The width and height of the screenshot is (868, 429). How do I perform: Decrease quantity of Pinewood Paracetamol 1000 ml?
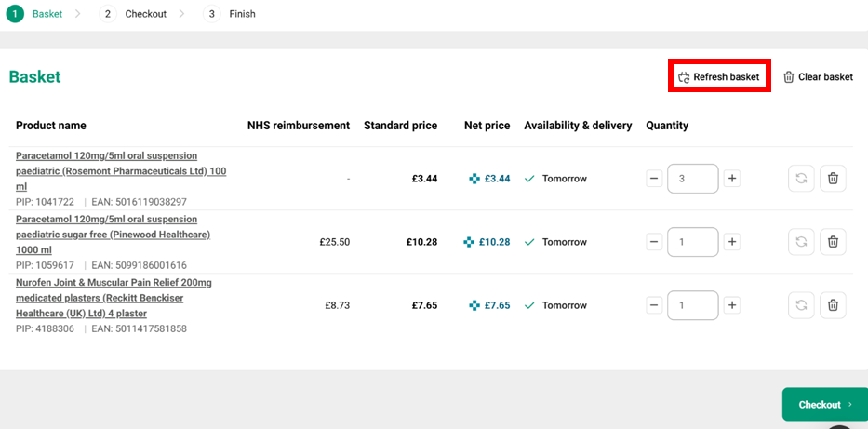pos(654,242)
